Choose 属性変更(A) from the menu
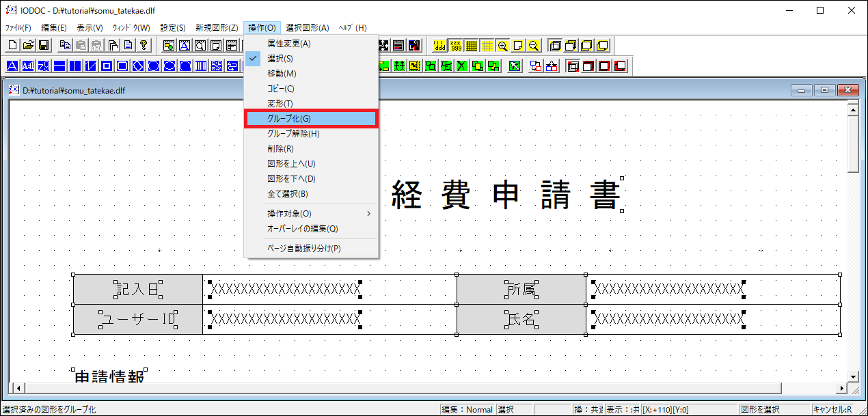Viewport: 868px width, 416px height. 311,44
